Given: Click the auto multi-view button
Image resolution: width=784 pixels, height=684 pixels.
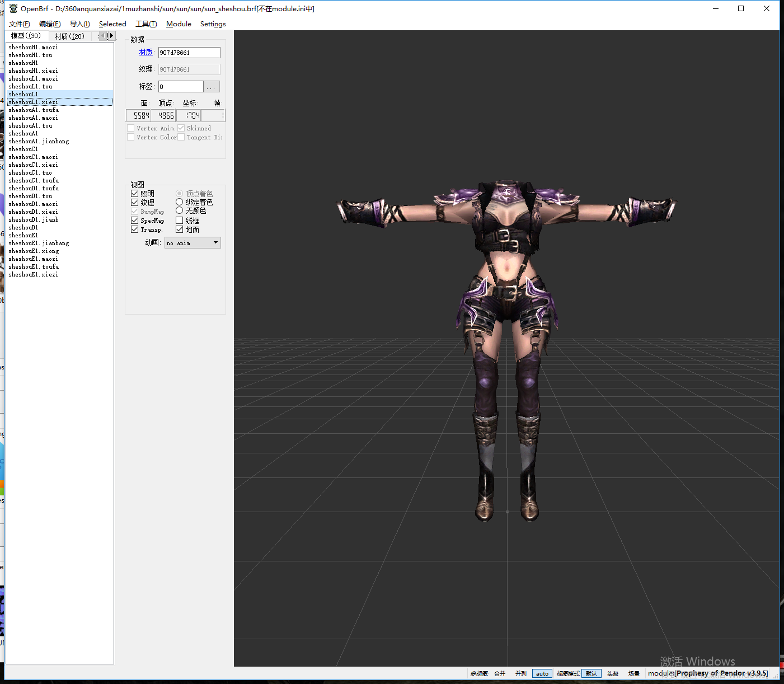Looking at the screenshot, I should pos(542,673).
